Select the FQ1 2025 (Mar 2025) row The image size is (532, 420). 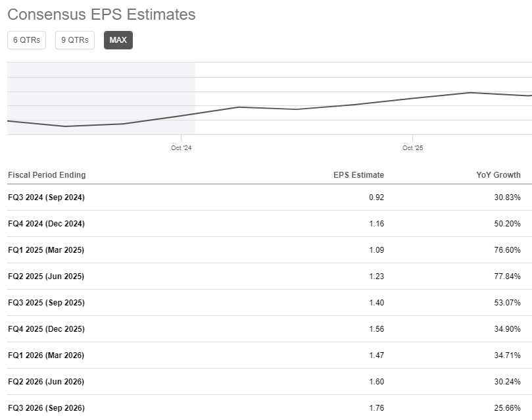point(46,250)
